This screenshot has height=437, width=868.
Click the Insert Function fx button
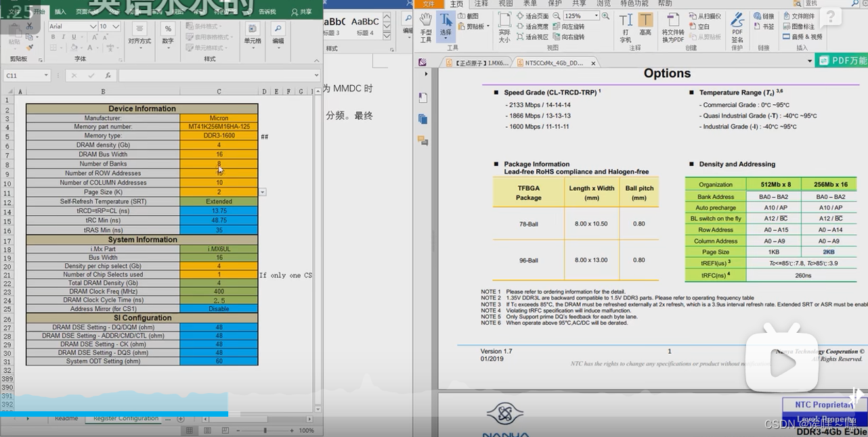[108, 76]
